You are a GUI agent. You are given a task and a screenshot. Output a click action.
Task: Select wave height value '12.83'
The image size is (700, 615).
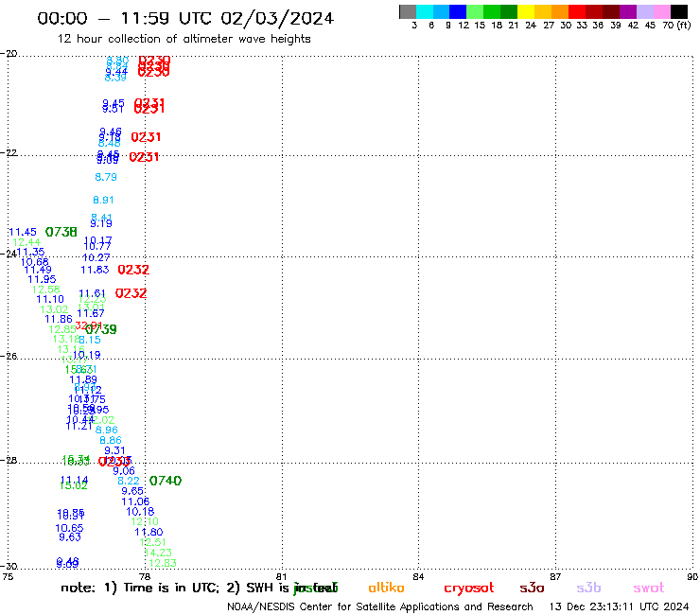pos(163,564)
